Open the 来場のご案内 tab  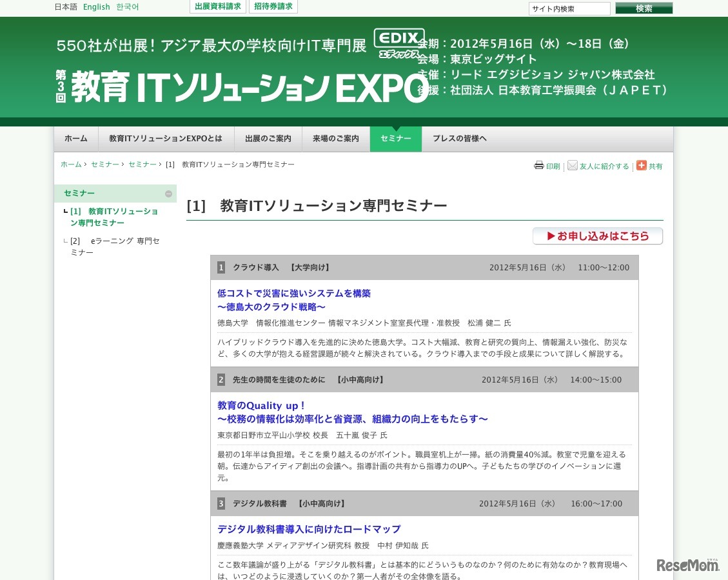pyautogui.click(x=336, y=139)
